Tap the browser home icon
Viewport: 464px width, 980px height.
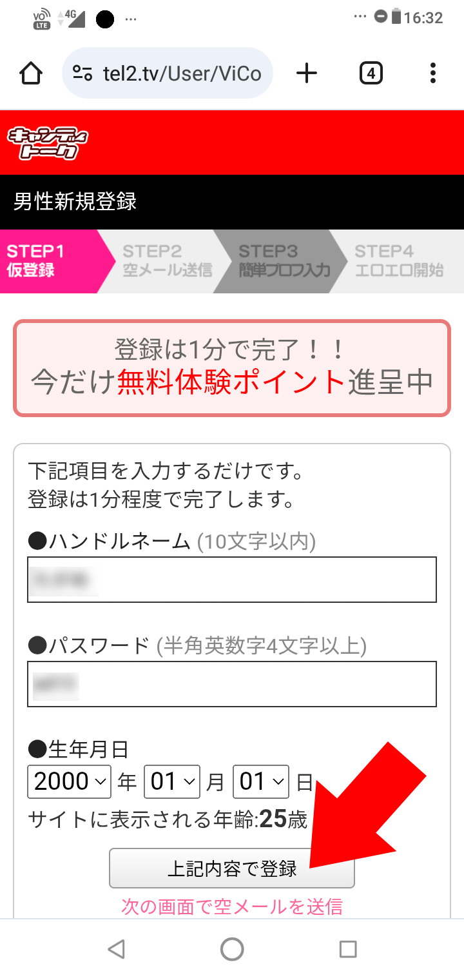(x=31, y=73)
